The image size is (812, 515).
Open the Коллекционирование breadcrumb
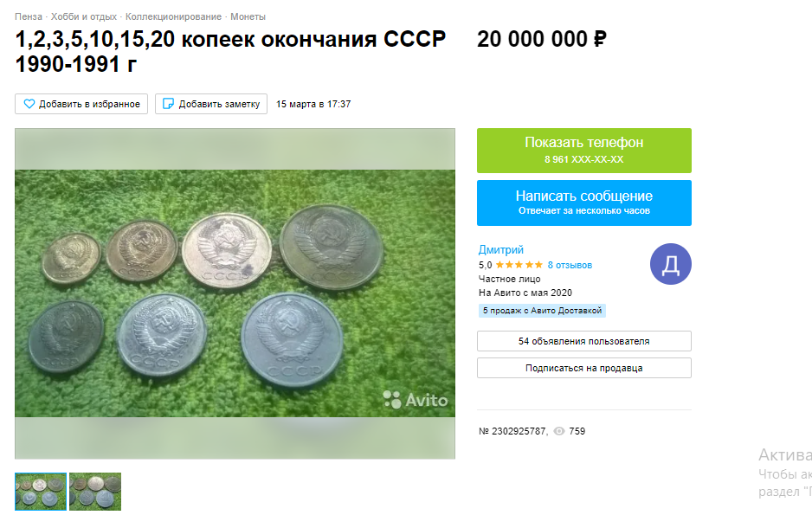tap(173, 16)
